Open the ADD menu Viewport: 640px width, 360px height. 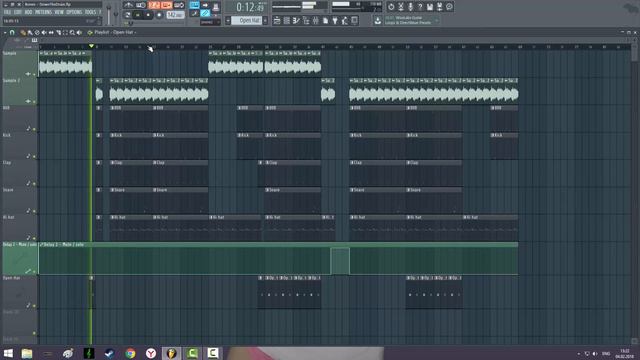tap(28, 12)
